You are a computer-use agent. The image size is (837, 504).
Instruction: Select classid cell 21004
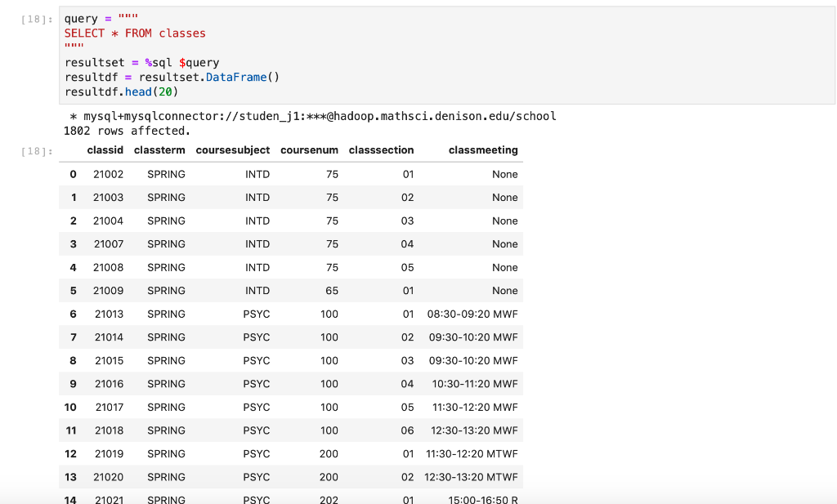pos(109,221)
